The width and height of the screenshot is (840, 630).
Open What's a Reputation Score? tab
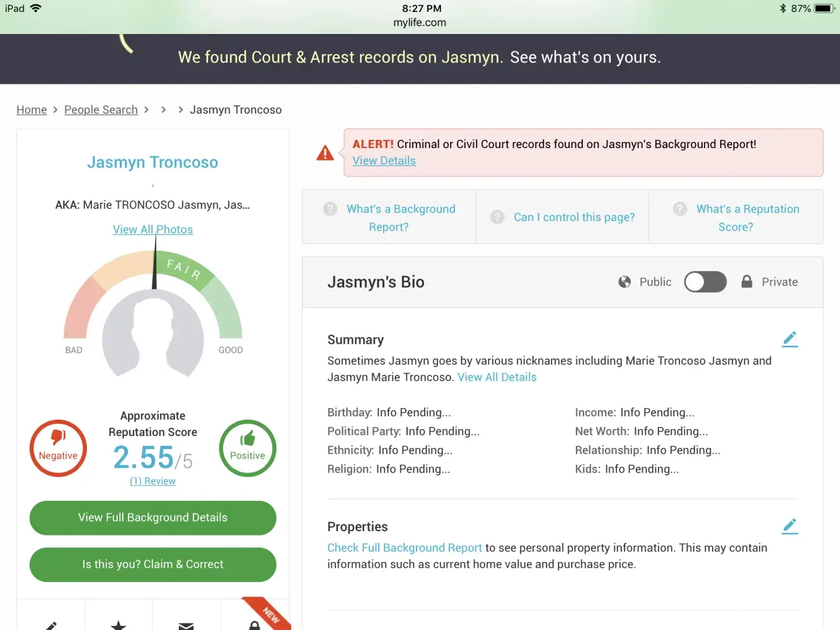pos(736,217)
